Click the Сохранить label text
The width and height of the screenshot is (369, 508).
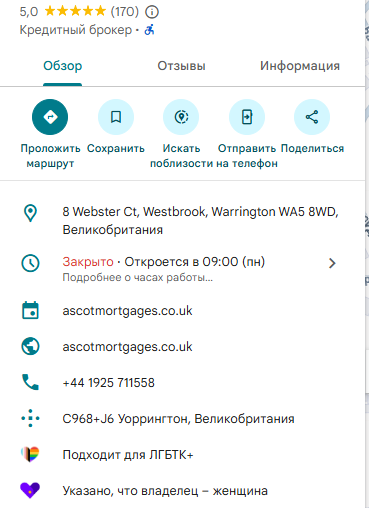point(116,148)
